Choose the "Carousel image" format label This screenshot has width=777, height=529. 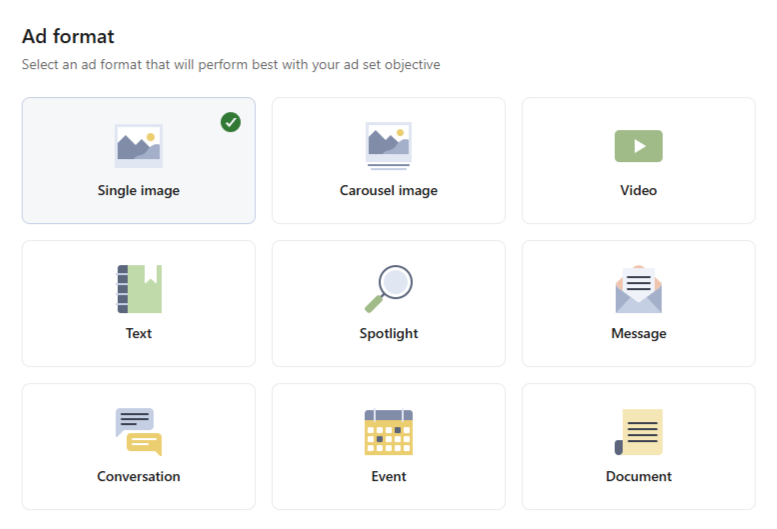[388, 190]
